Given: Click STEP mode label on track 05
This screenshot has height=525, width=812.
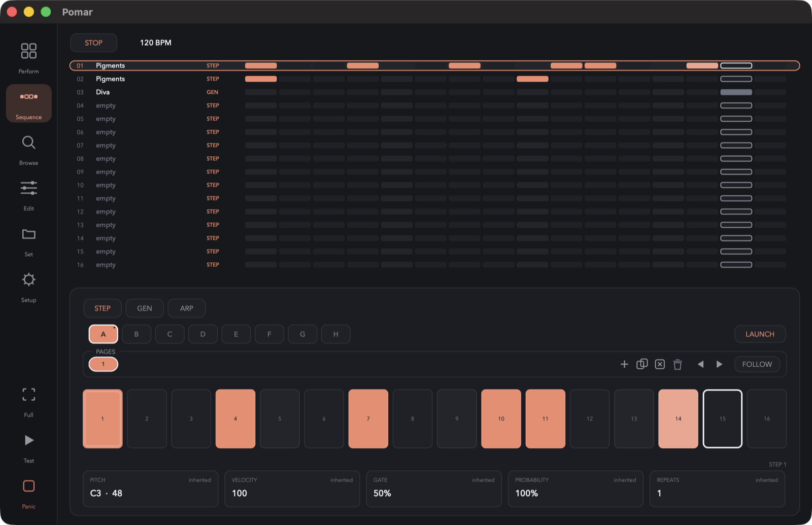Looking at the screenshot, I should pos(213,119).
